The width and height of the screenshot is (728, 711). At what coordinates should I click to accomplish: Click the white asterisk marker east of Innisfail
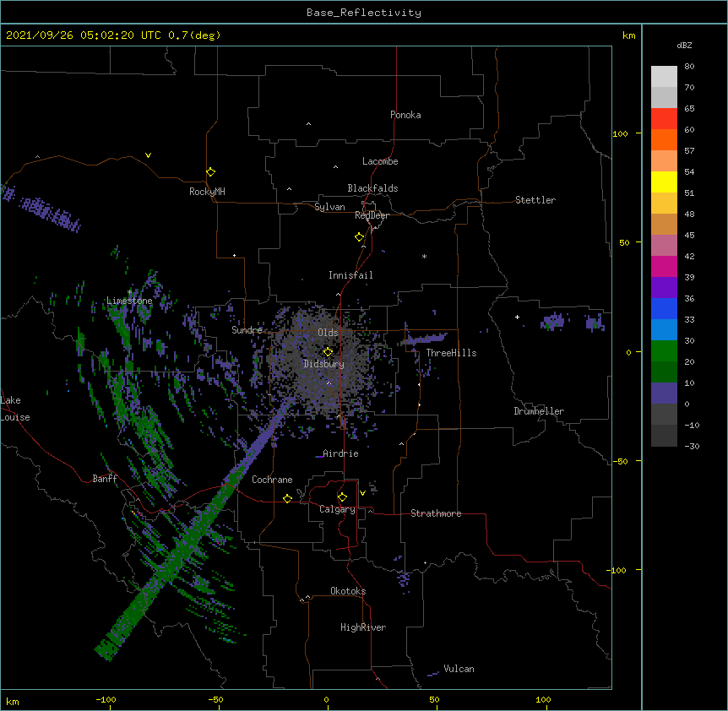(424, 256)
